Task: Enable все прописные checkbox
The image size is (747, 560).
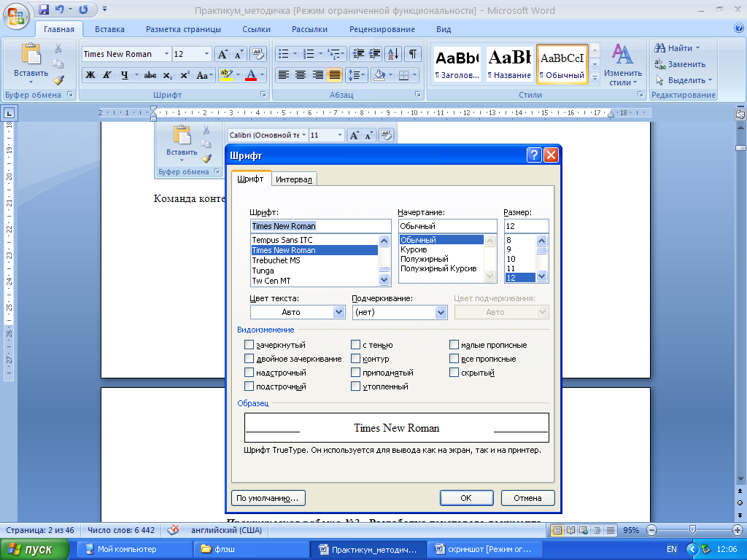Action: (454, 358)
